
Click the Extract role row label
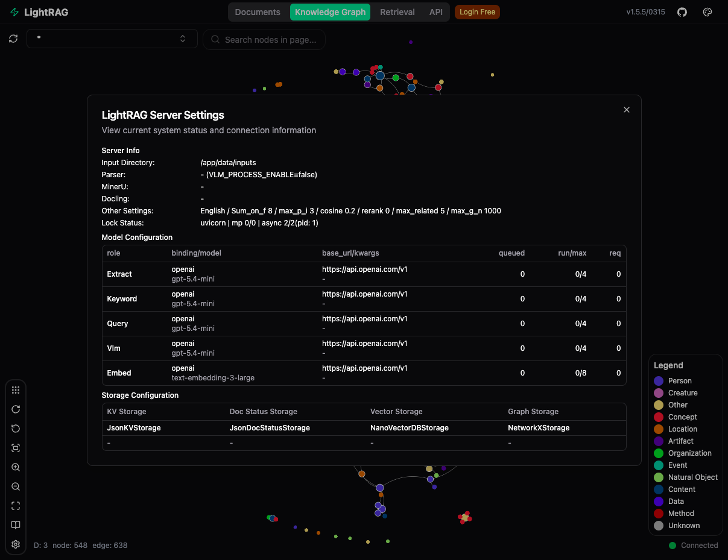[119, 274]
